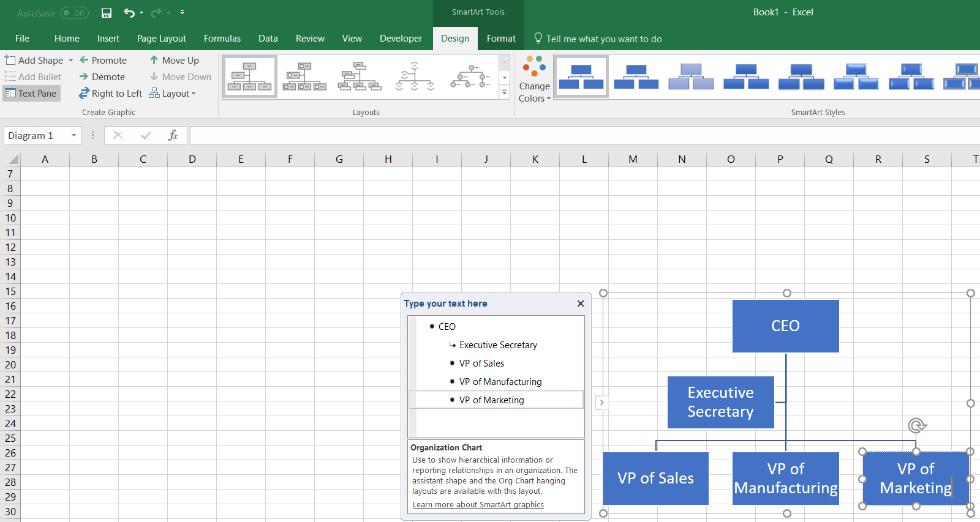Viewport: 980px width, 522px height.
Task: Open Change Colors palette
Action: click(534, 80)
